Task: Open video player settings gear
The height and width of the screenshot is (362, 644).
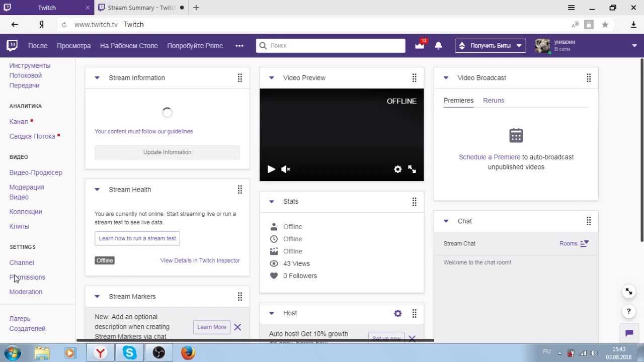Action: pos(398,169)
